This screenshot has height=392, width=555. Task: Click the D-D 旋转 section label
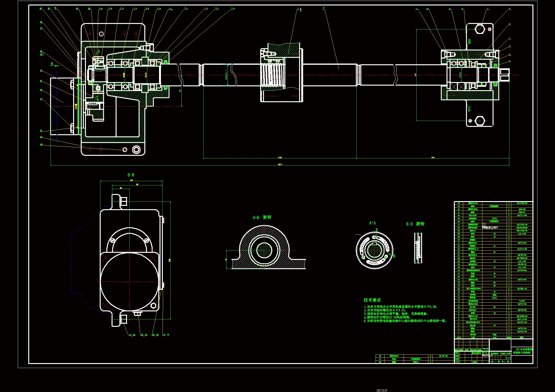point(262,217)
